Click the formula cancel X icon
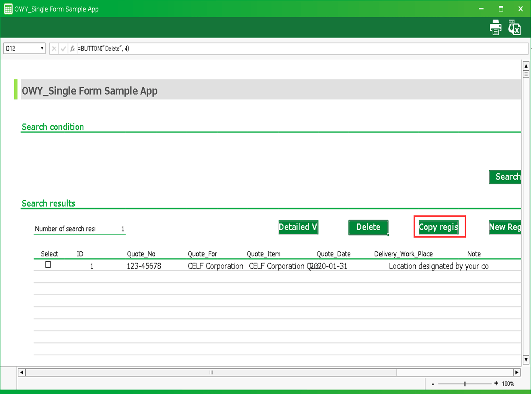The height and width of the screenshot is (394, 532). click(x=54, y=49)
